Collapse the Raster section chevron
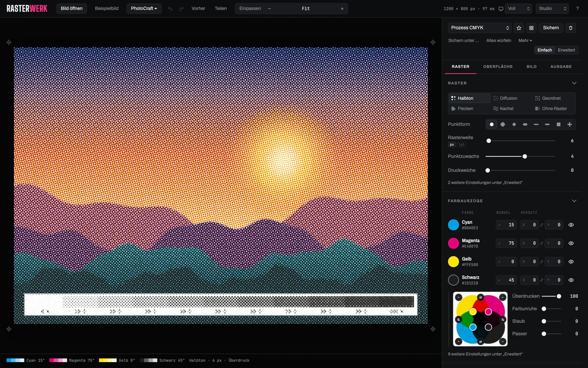 (x=574, y=83)
